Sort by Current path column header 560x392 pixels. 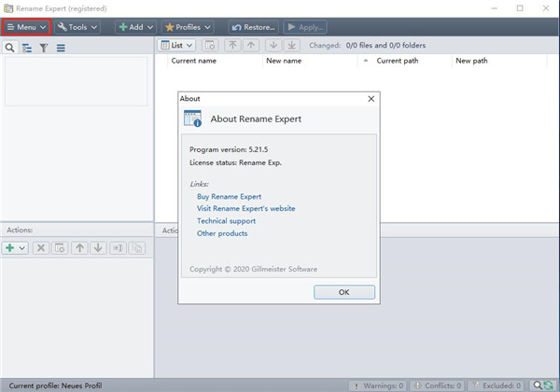coord(405,61)
